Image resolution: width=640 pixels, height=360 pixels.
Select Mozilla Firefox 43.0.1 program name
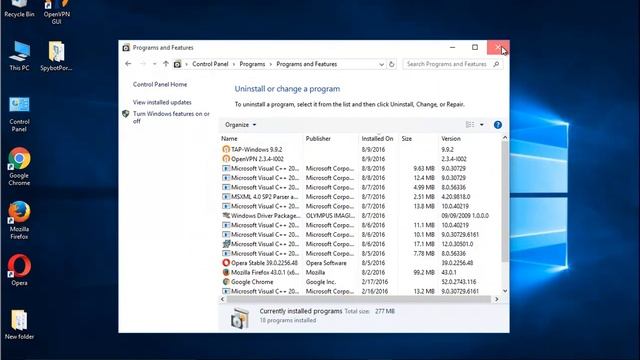coord(265,272)
